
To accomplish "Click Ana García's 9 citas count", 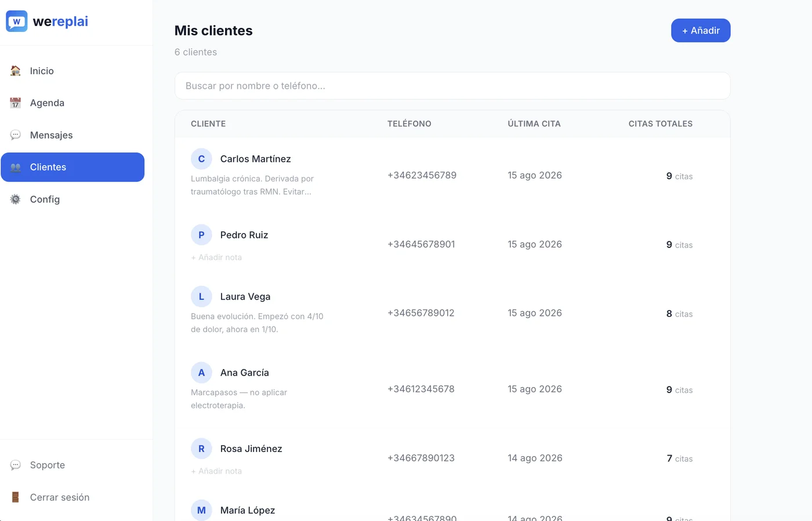I will 680,389.
